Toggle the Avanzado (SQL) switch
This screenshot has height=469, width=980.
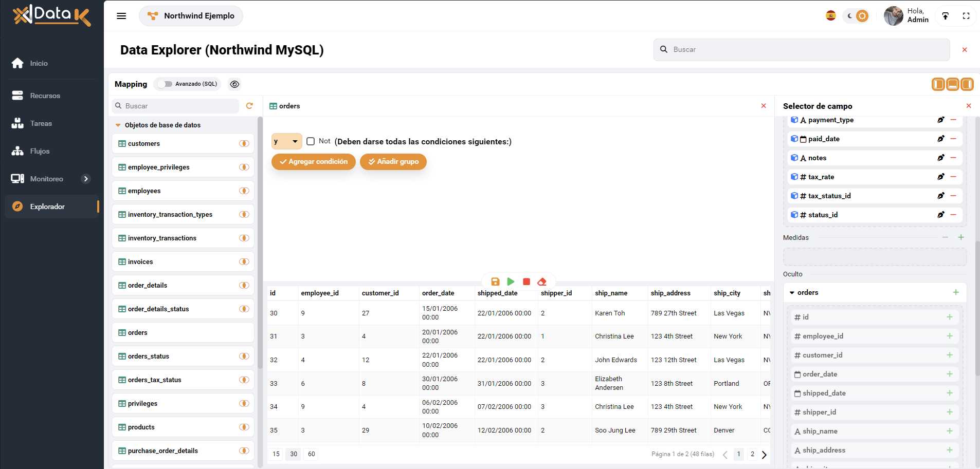(165, 84)
